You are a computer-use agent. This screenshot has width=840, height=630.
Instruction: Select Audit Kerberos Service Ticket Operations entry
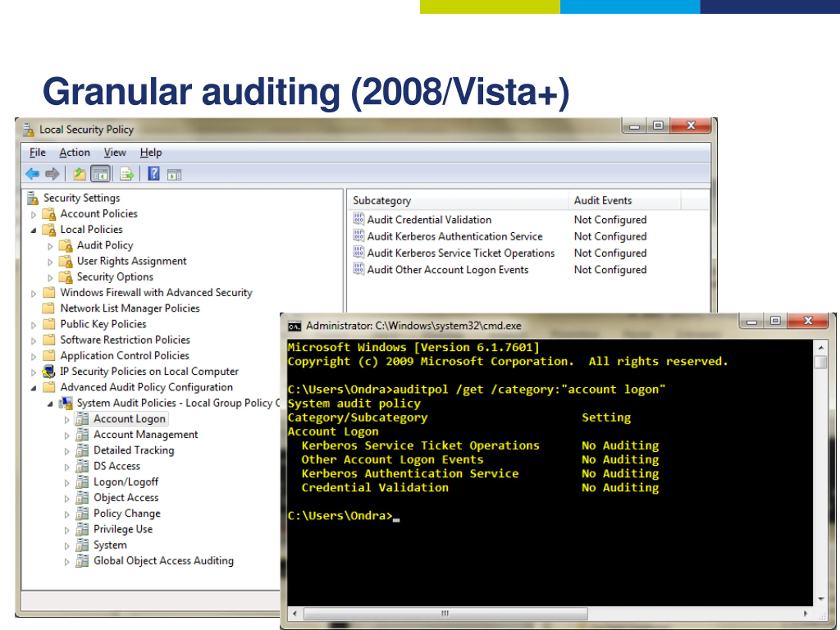tap(460, 253)
